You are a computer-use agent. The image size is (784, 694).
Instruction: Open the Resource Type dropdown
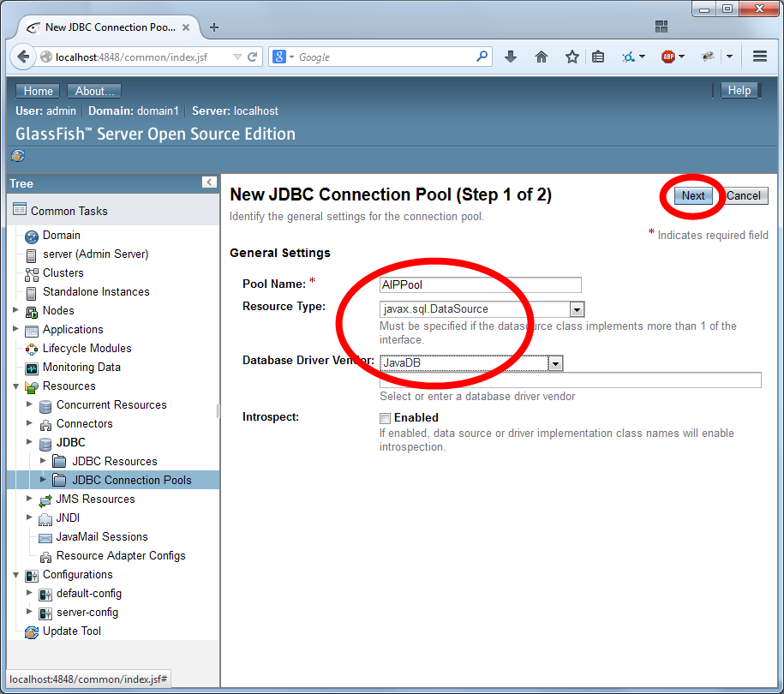(x=578, y=309)
